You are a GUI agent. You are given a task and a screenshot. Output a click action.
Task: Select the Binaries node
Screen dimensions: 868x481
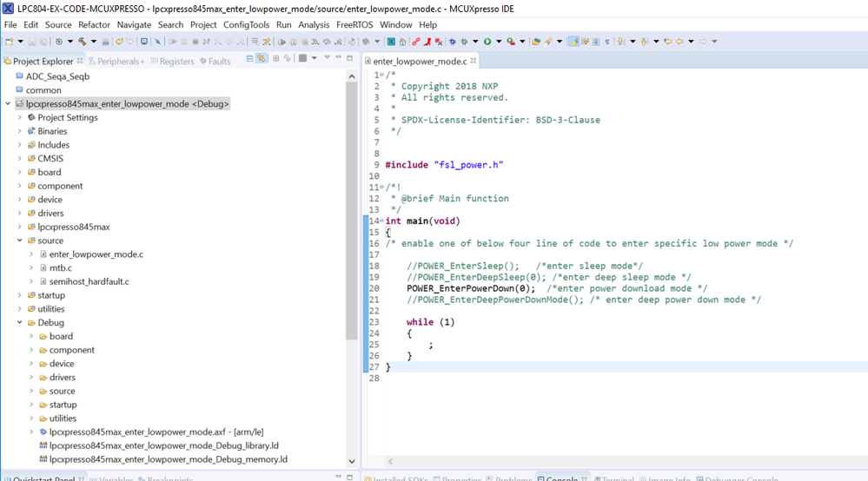52,131
